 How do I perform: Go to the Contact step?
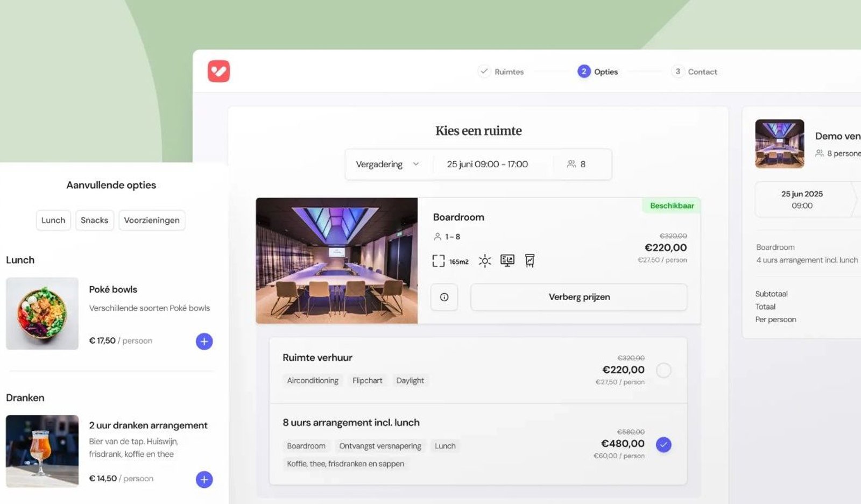[x=694, y=72]
